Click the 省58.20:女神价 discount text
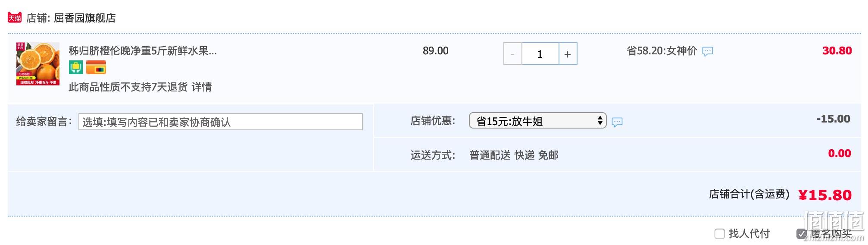The image size is (868, 245). (662, 51)
